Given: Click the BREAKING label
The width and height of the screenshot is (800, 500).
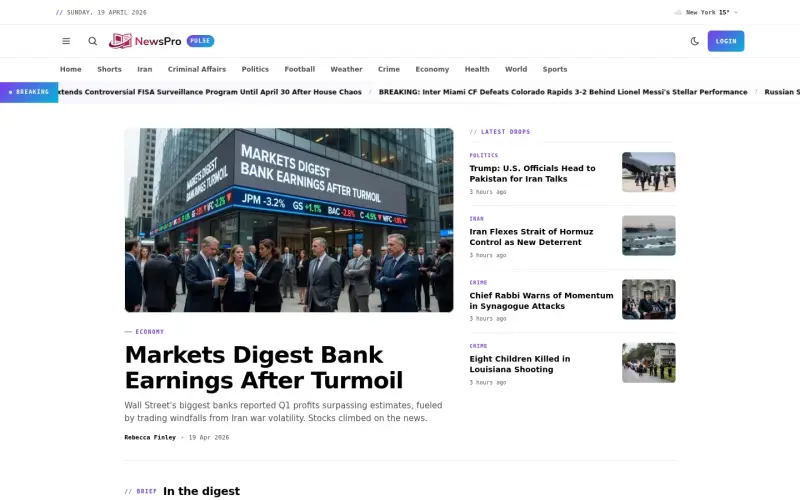Looking at the screenshot, I should pos(29,92).
